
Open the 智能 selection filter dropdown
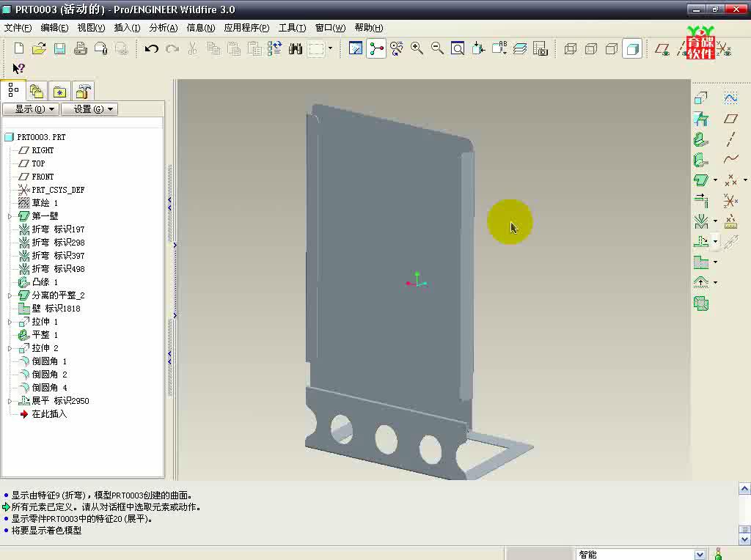(x=699, y=554)
